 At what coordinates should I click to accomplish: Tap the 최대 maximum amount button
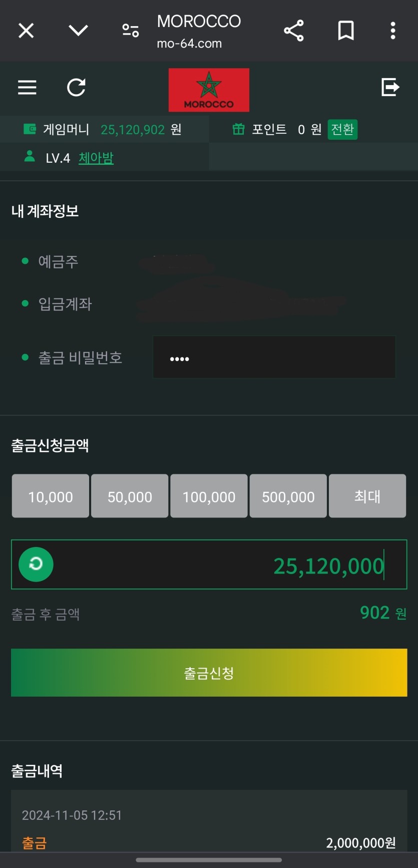point(367,496)
